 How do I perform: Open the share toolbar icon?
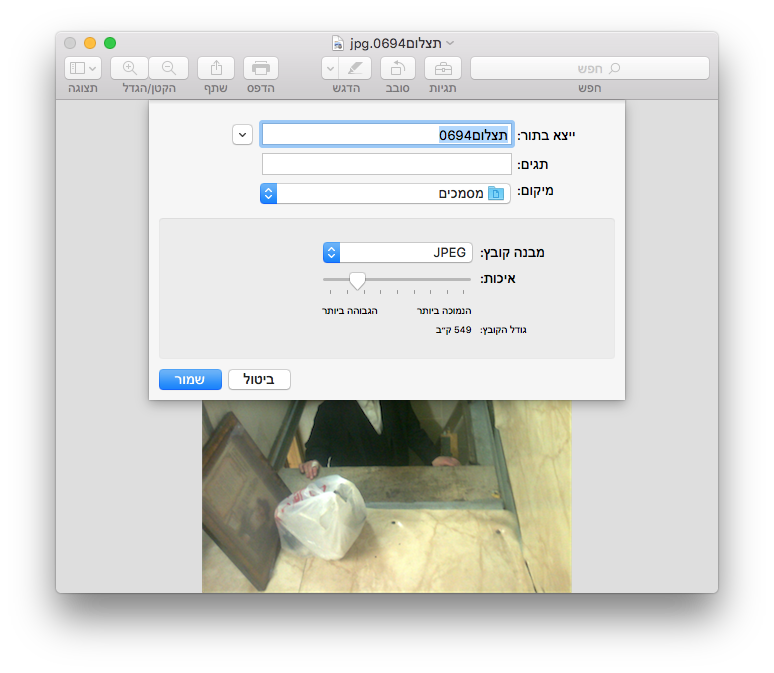[216, 68]
